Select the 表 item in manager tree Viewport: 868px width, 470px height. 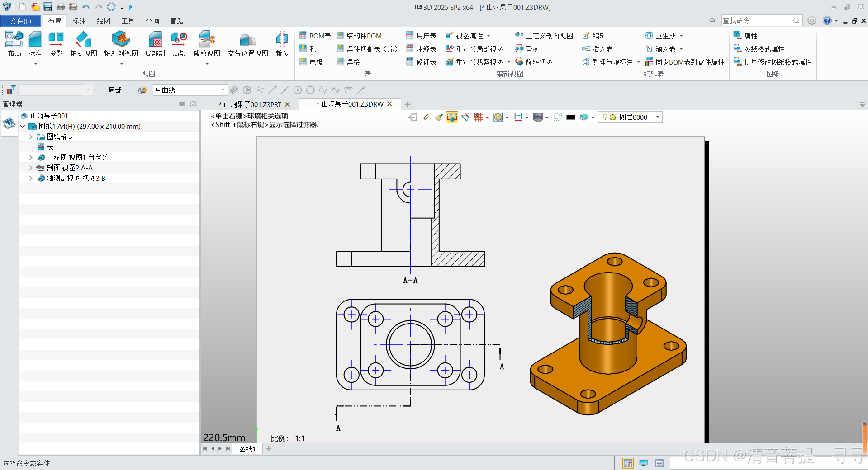[50, 147]
